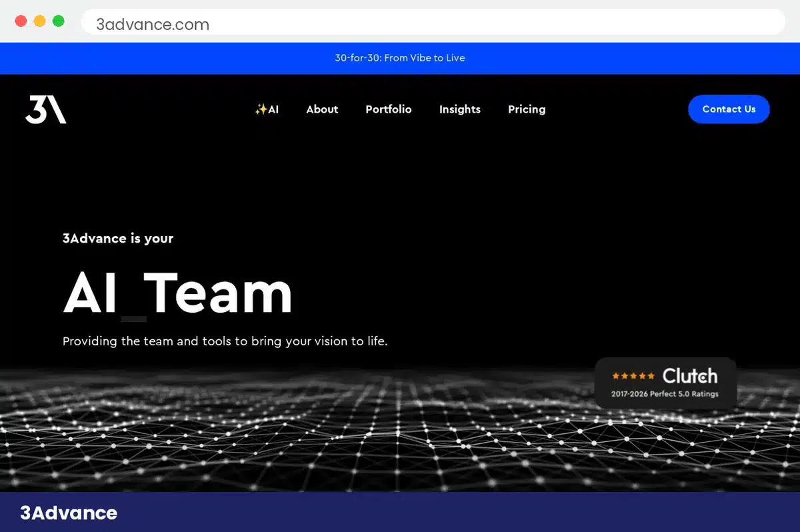This screenshot has width=800, height=532.
Task: View the Pricing page
Action: pyautogui.click(x=527, y=109)
